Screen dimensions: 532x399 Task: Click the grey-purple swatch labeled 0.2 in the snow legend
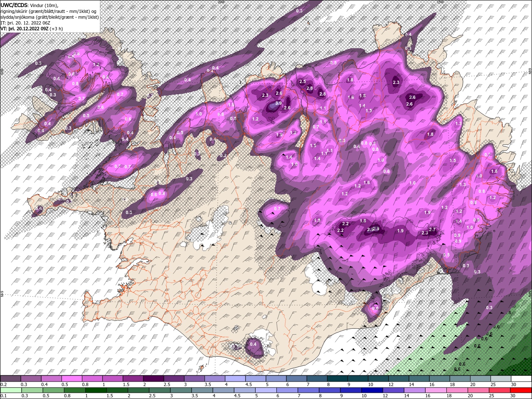pos(10,379)
